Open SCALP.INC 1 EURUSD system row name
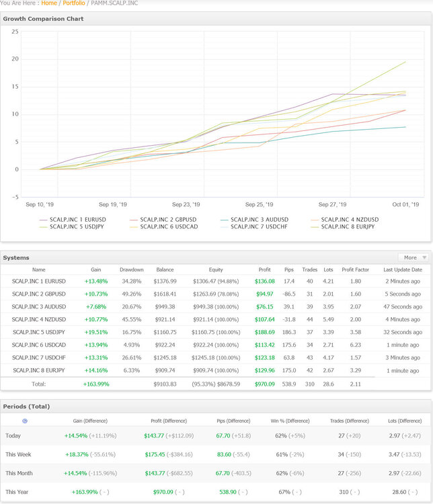This screenshot has height=504, width=433. tap(39, 282)
